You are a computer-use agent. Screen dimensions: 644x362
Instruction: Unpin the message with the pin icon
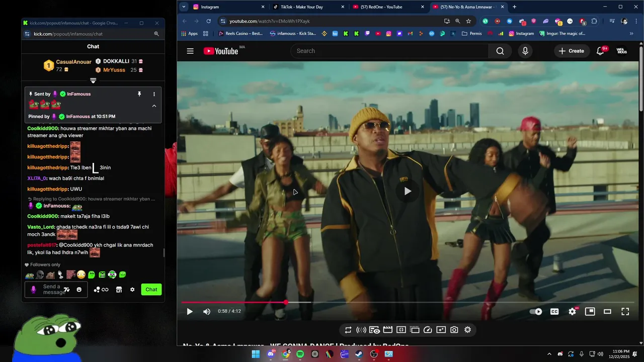pos(139,94)
